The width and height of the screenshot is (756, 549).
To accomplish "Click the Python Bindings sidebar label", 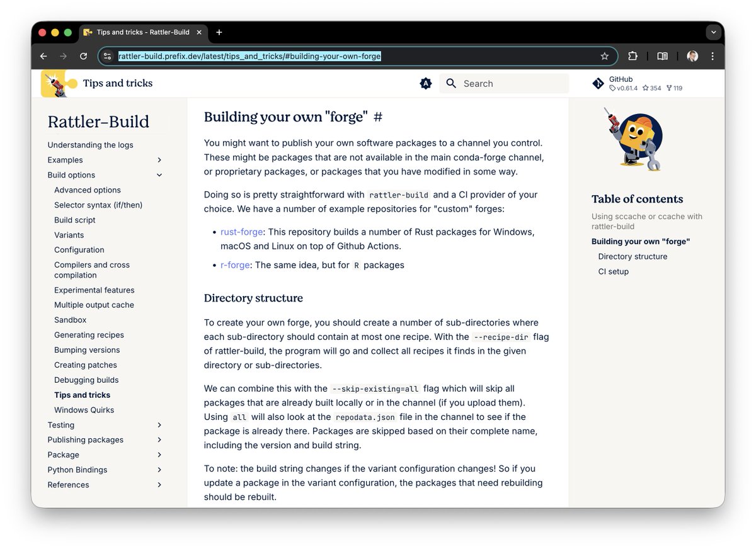I will click(77, 470).
